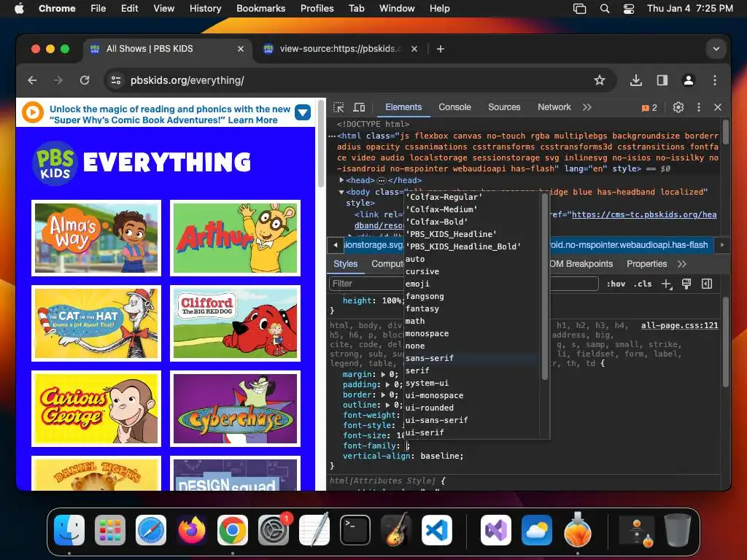
Task: Click the issues counter badge showing 2
Action: pos(649,108)
